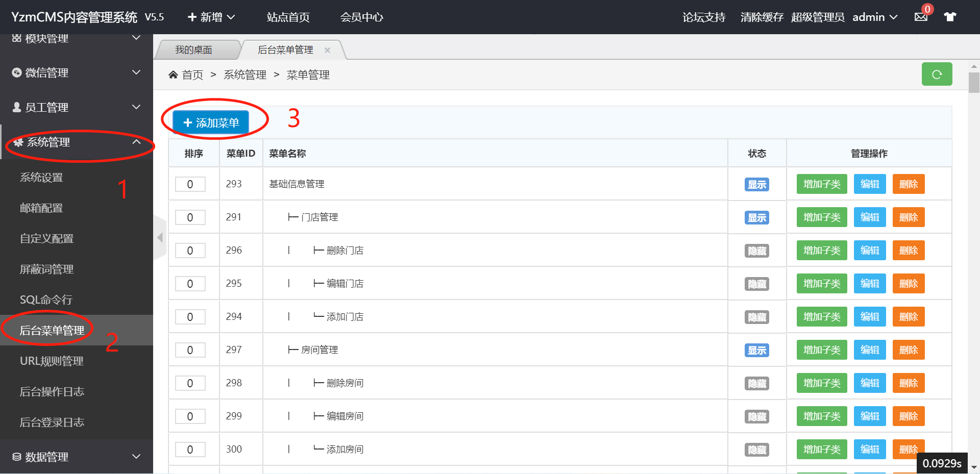This screenshot has height=474, width=980.
Task: Expand the 数据管理 sidebar section
Action: (77, 457)
